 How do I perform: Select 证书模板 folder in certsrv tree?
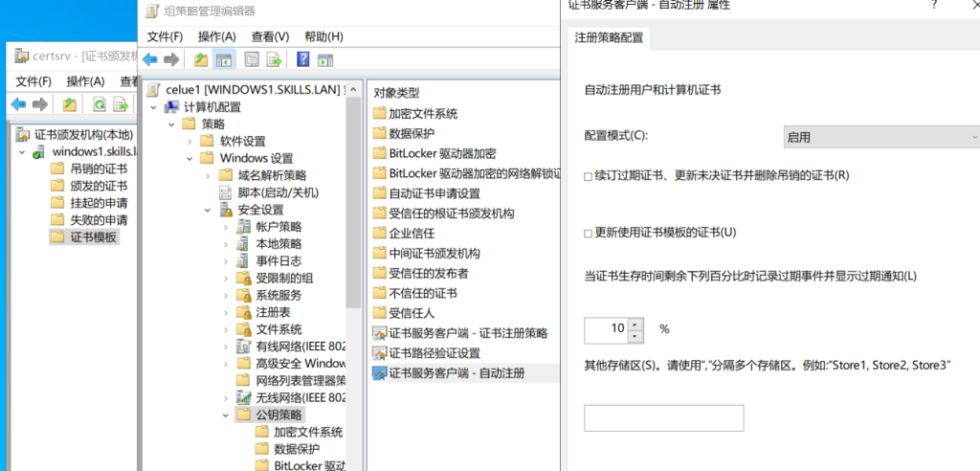(94, 236)
